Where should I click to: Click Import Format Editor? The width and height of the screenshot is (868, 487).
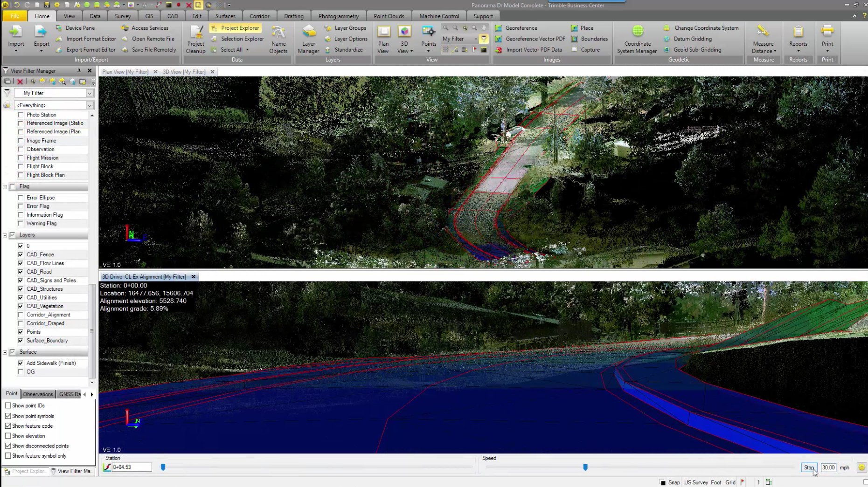point(86,39)
